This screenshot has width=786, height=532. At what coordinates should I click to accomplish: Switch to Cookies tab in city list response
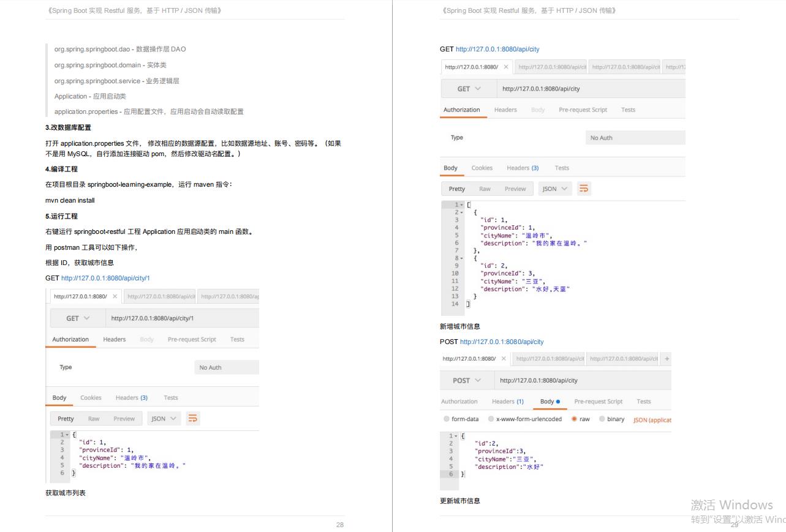pyautogui.click(x=482, y=168)
